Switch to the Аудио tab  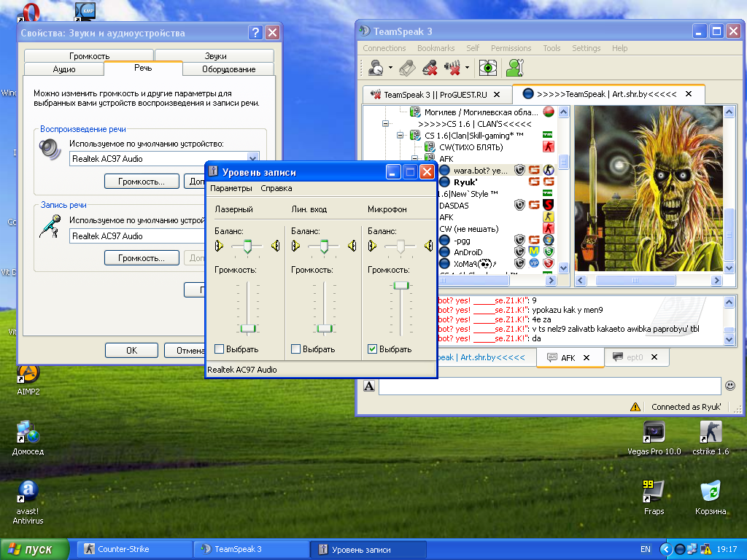64,69
